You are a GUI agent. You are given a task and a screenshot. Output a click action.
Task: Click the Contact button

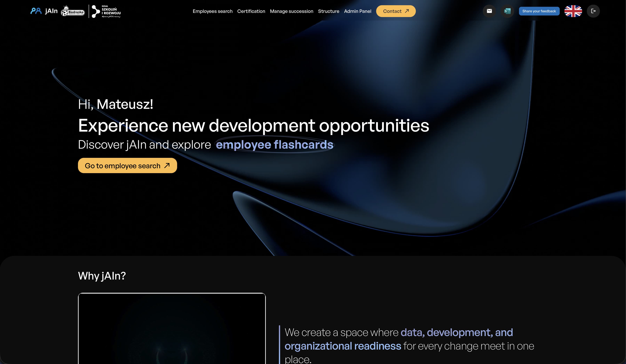[395, 11]
